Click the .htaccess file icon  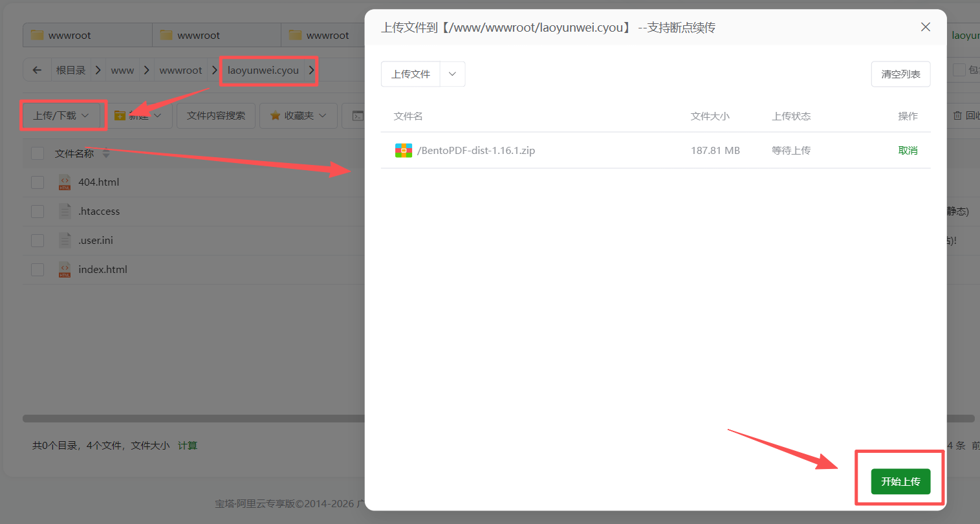click(65, 212)
